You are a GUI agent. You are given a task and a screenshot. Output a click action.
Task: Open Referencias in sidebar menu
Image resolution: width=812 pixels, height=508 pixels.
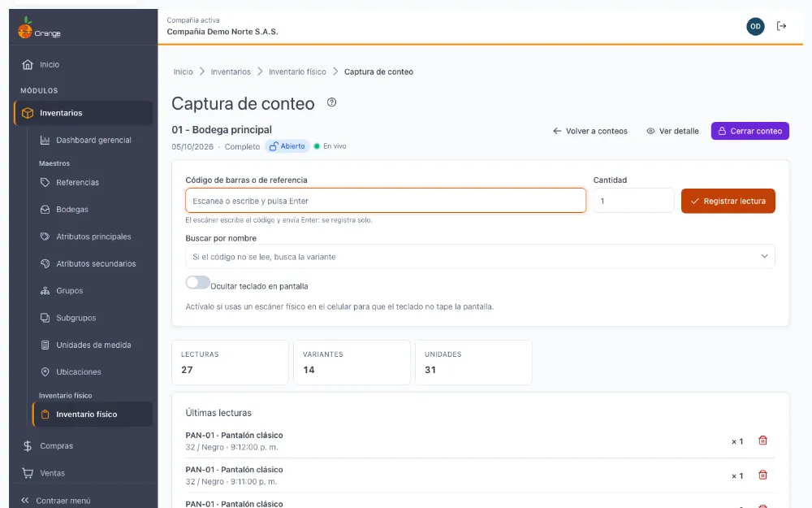[77, 182]
